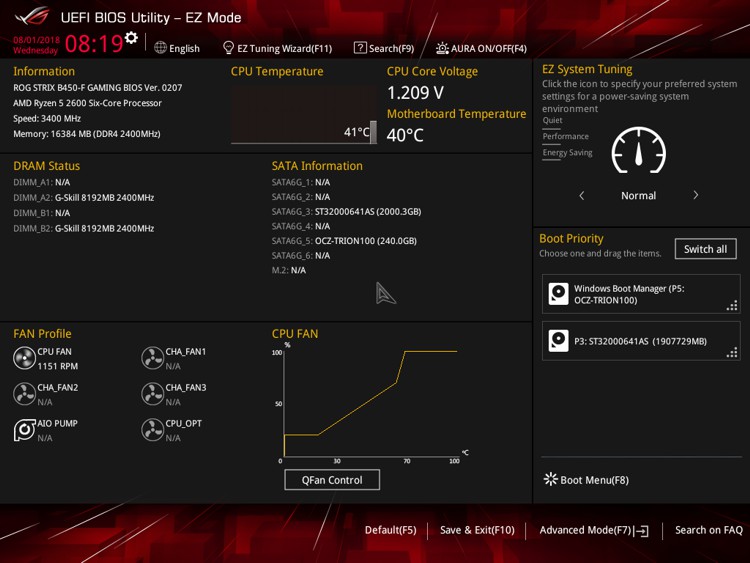Screen dimensions: 750x563
Task: Click the Advanced Mode exit arrow icon
Action: (x=642, y=530)
